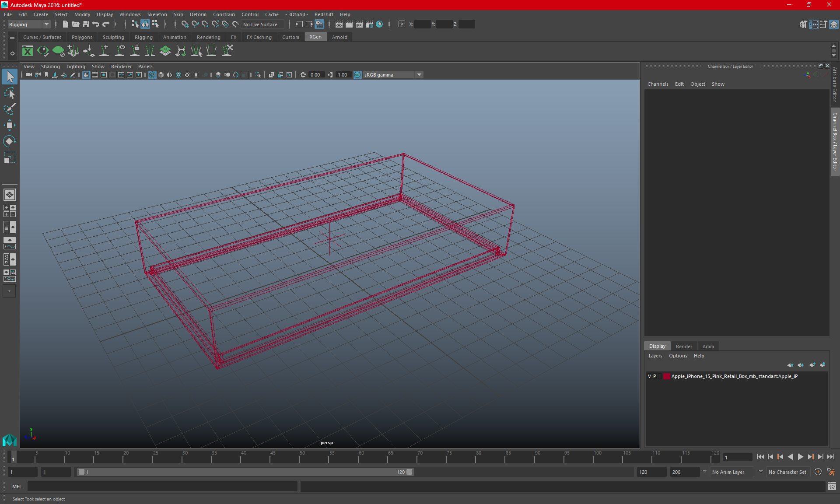Open the Rendering menu tab
Screen dimensions: 840x504
pos(209,37)
